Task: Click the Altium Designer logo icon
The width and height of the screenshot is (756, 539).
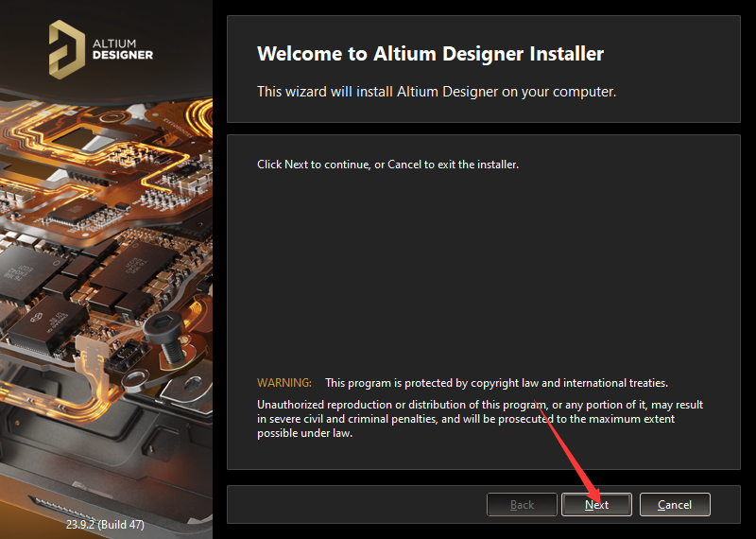Action: tap(67, 50)
